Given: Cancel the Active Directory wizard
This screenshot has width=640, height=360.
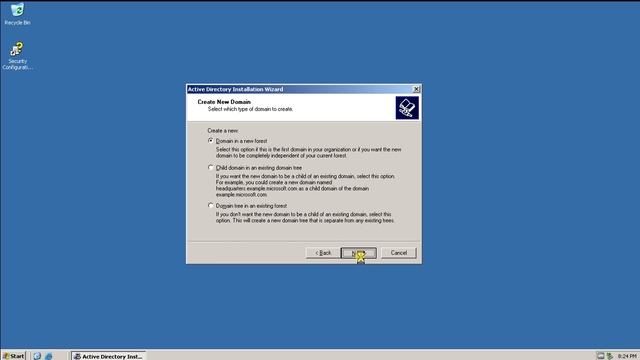Looking at the screenshot, I should tap(398, 253).
